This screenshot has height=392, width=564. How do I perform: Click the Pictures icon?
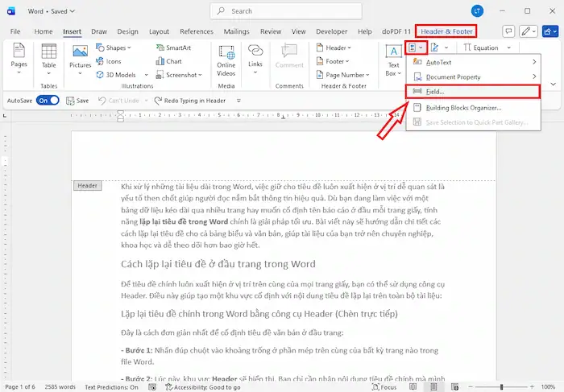(81, 59)
